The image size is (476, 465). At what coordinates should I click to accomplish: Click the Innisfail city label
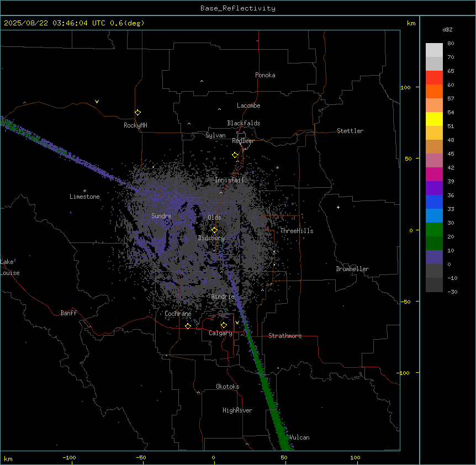(229, 180)
